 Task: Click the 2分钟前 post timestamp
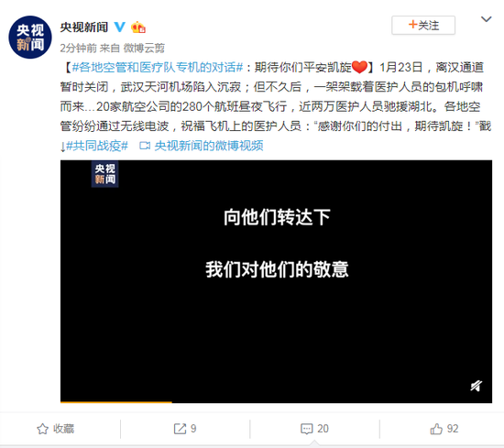point(79,49)
